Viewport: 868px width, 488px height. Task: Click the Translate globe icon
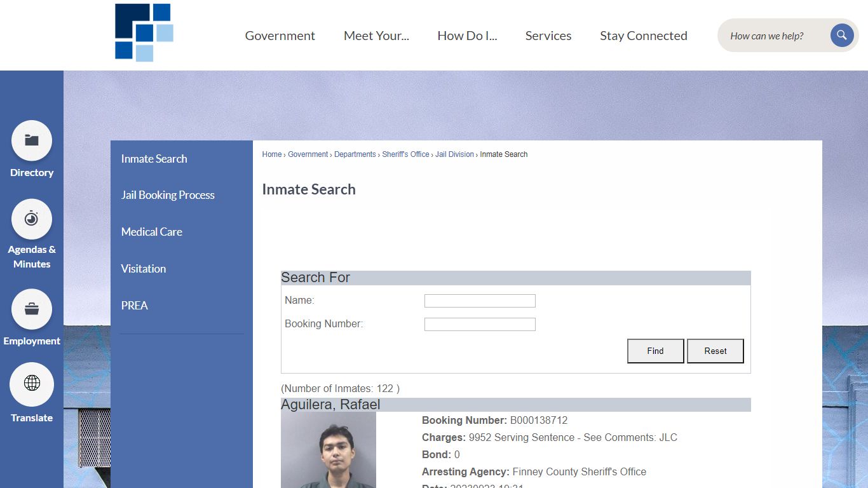coord(32,384)
